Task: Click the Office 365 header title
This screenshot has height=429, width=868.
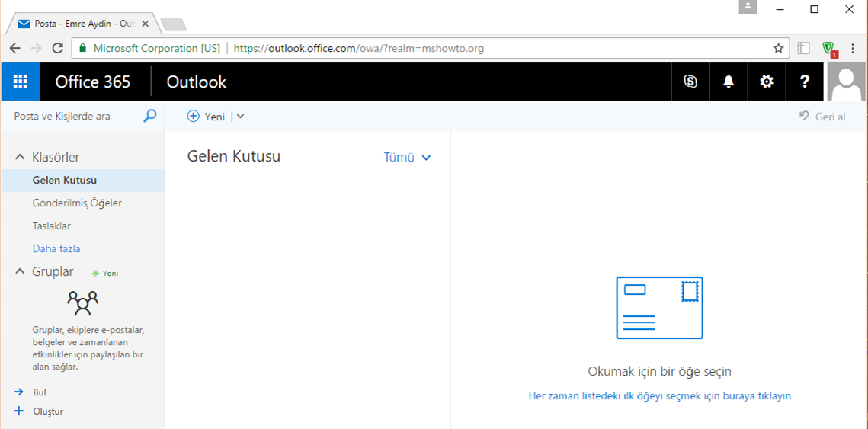Action: click(x=93, y=82)
